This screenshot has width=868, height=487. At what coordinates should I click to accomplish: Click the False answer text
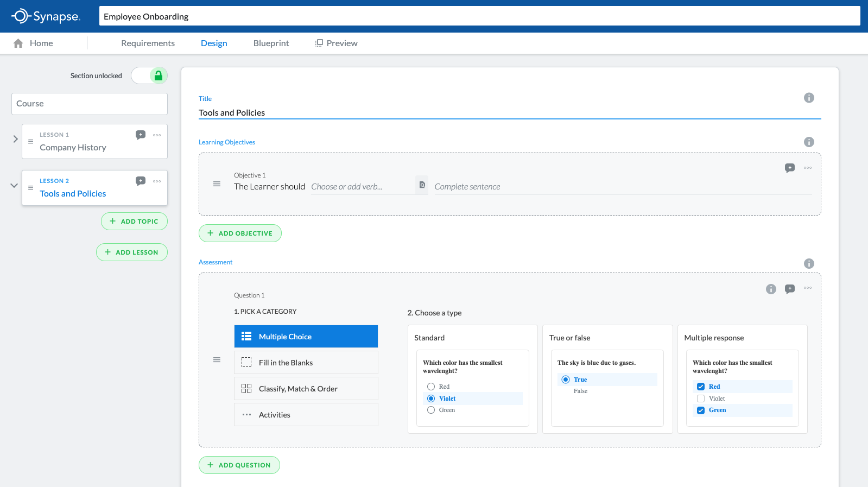pos(580,391)
